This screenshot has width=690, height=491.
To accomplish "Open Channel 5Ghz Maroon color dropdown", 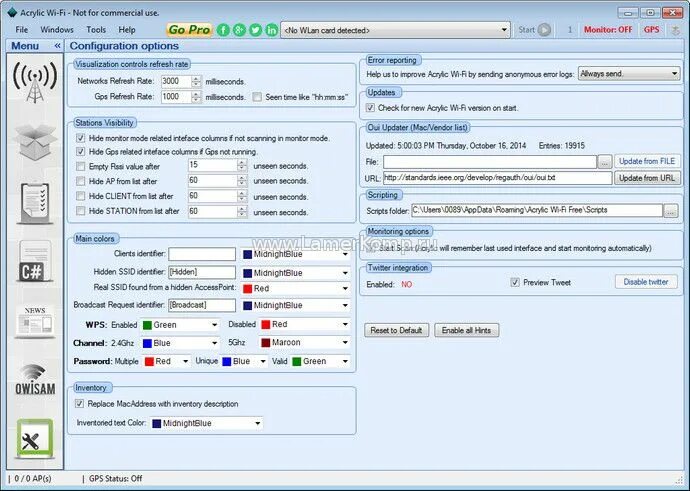I will click(305, 342).
